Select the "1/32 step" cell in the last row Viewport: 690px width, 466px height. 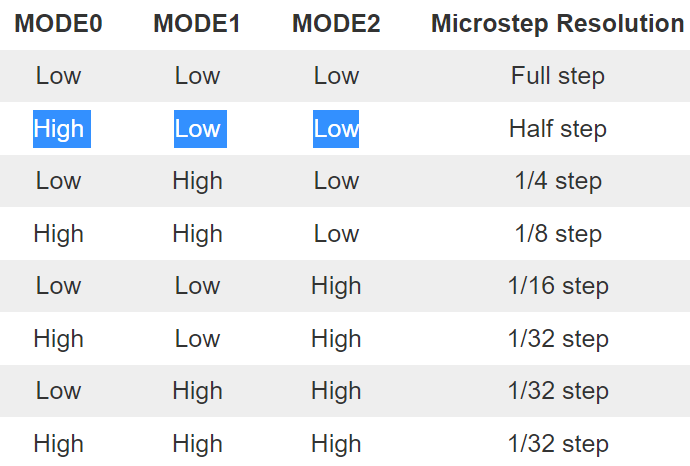click(557, 443)
